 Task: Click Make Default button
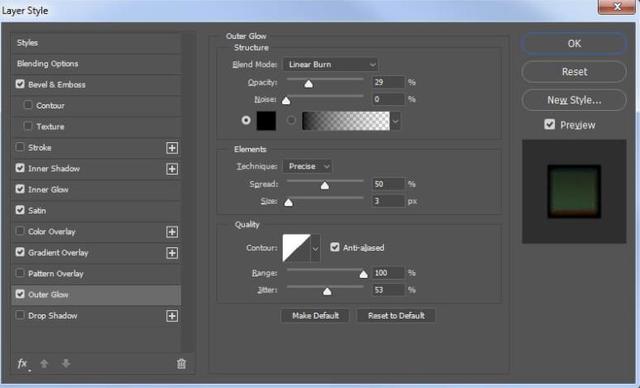click(x=315, y=315)
